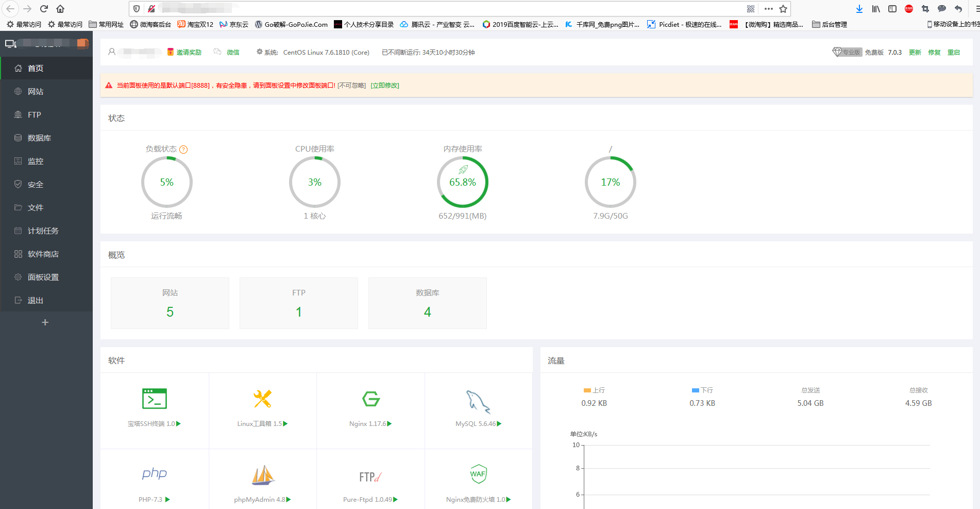Open 监控 monitoring menu item
The height and width of the screenshot is (509, 980).
click(x=46, y=161)
